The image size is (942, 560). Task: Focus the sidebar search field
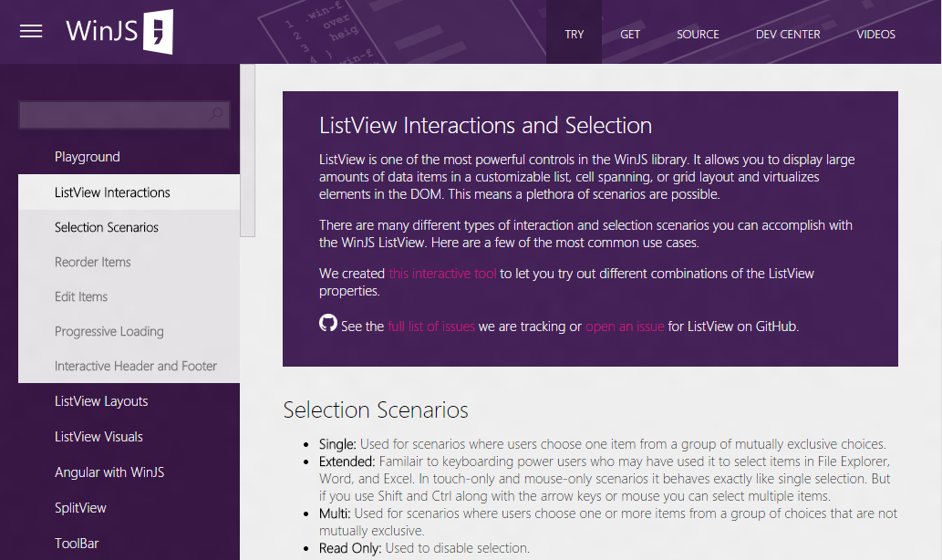pos(124,114)
